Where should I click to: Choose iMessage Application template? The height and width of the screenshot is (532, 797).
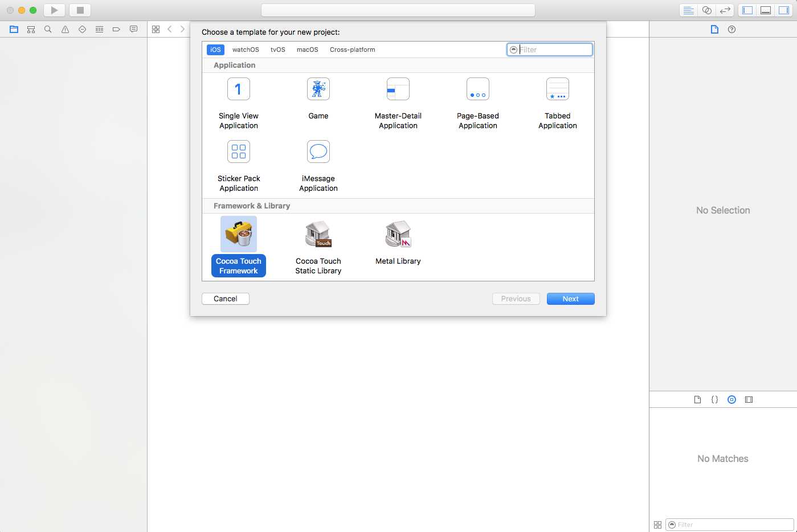(318, 166)
